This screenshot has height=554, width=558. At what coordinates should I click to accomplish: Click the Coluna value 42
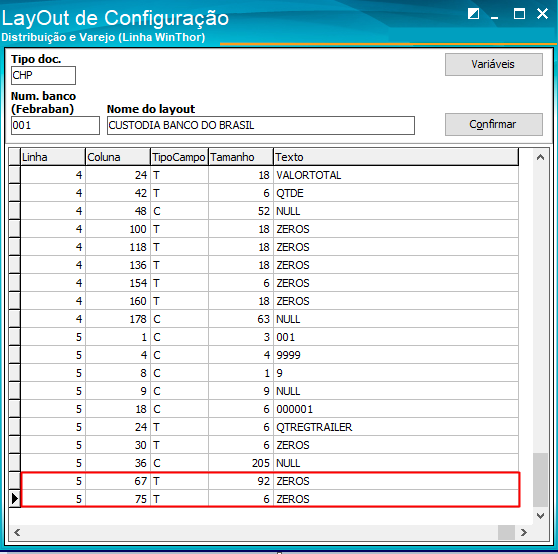[117, 193]
